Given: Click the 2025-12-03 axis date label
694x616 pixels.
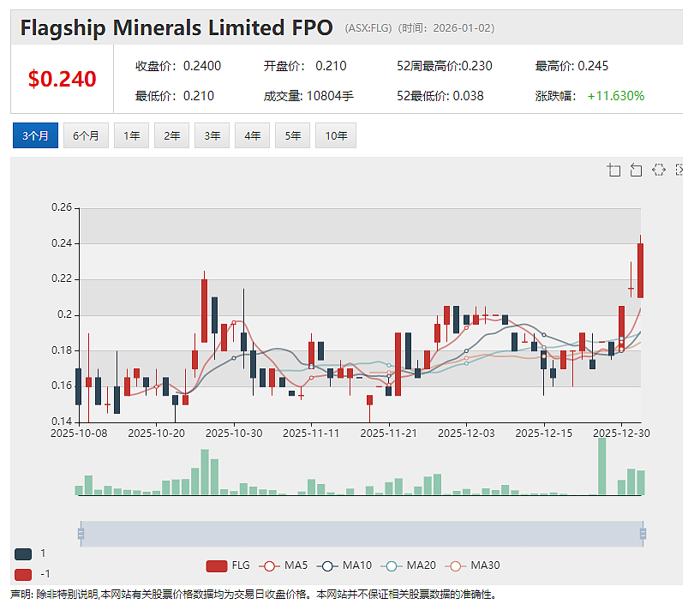Looking at the screenshot, I should pos(466,434).
